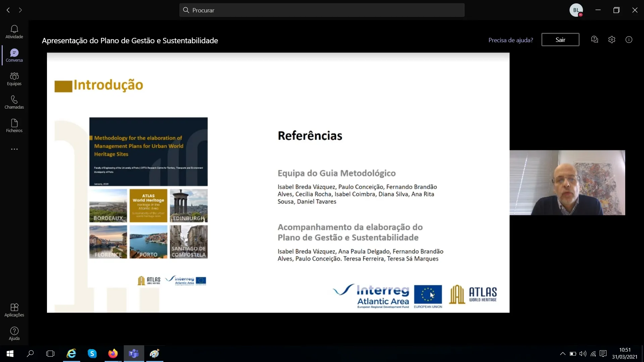Screen dimensions: 644x362
Task: Navigate forward with right arrow
Action: [x=20, y=10]
